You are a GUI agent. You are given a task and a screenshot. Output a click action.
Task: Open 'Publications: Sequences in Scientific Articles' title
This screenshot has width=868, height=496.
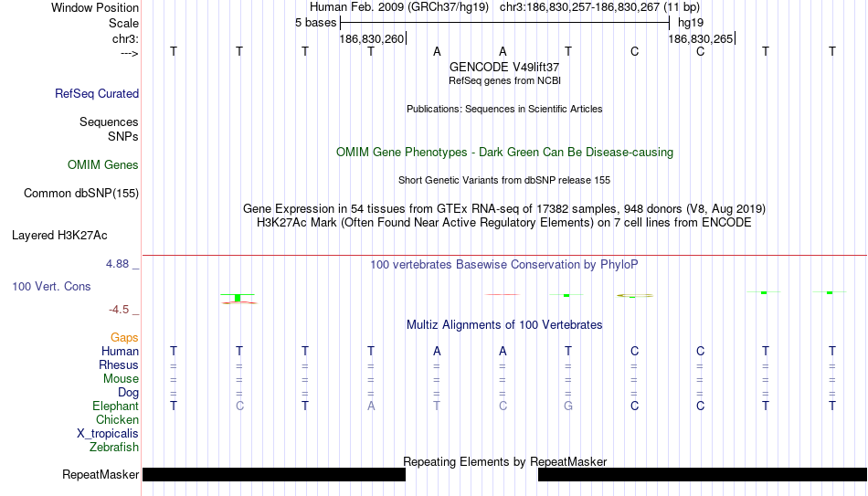tap(504, 109)
